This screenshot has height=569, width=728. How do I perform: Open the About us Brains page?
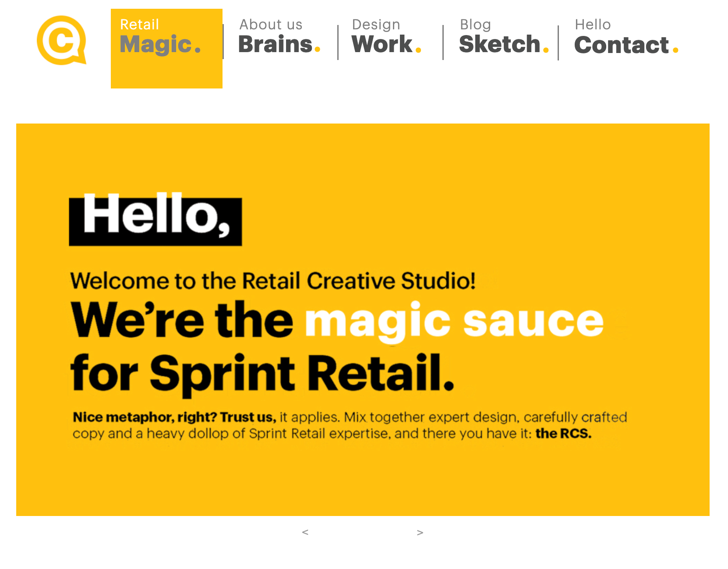(x=279, y=37)
